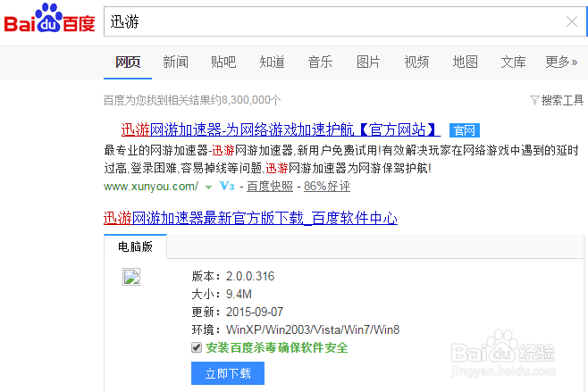Screen dimensions: 588x392
Task: Click the update date 2015-09-07
Action: click(255, 312)
